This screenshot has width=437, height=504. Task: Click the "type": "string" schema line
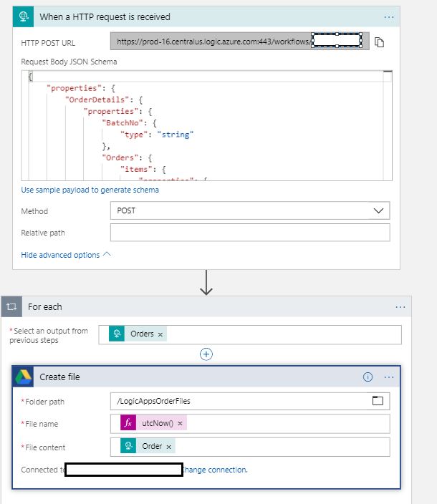[x=157, y=135]
